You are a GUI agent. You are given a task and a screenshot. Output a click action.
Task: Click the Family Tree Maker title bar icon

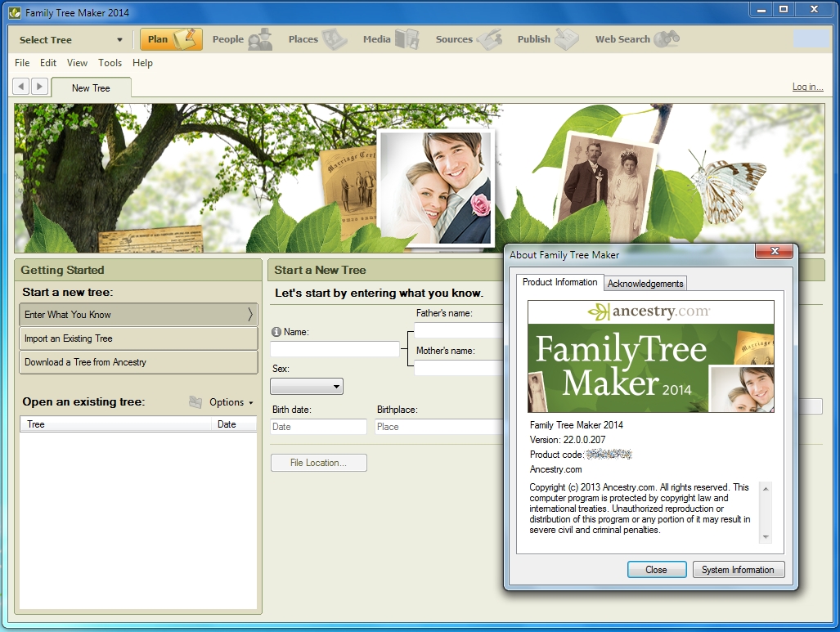pyautogui.click(x=15, y=12)
